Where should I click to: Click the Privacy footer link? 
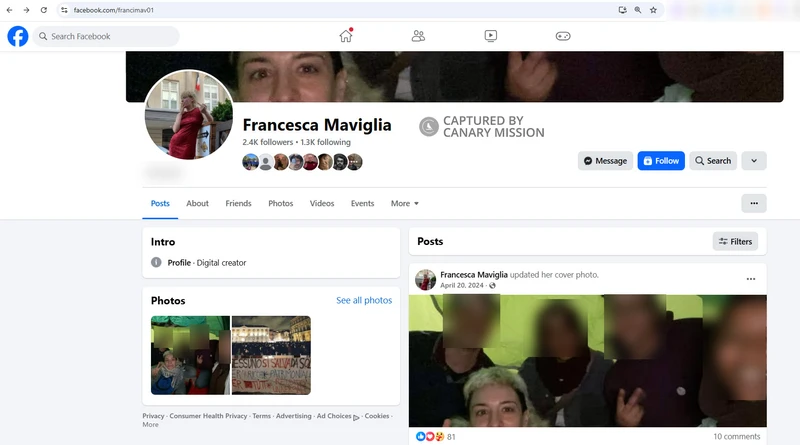tap(153, 416)
